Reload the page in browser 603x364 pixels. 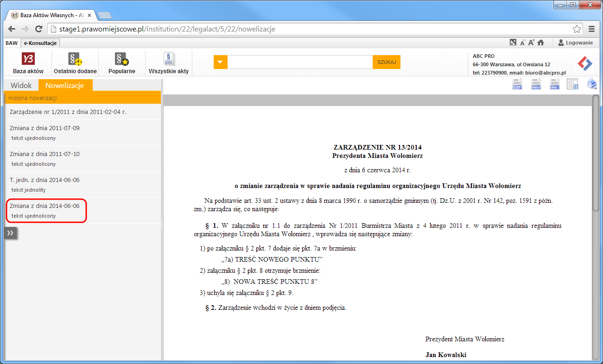(39, 29)
